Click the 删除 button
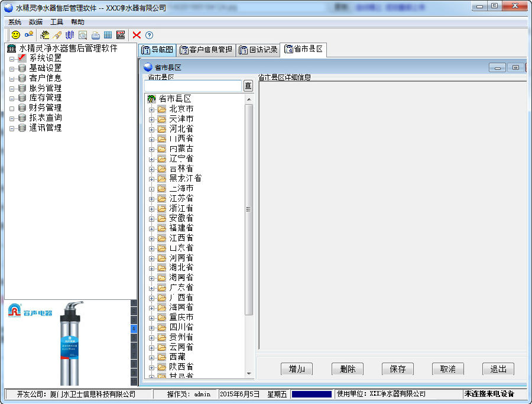Screen dimensions: 532x404 (348, 369)
